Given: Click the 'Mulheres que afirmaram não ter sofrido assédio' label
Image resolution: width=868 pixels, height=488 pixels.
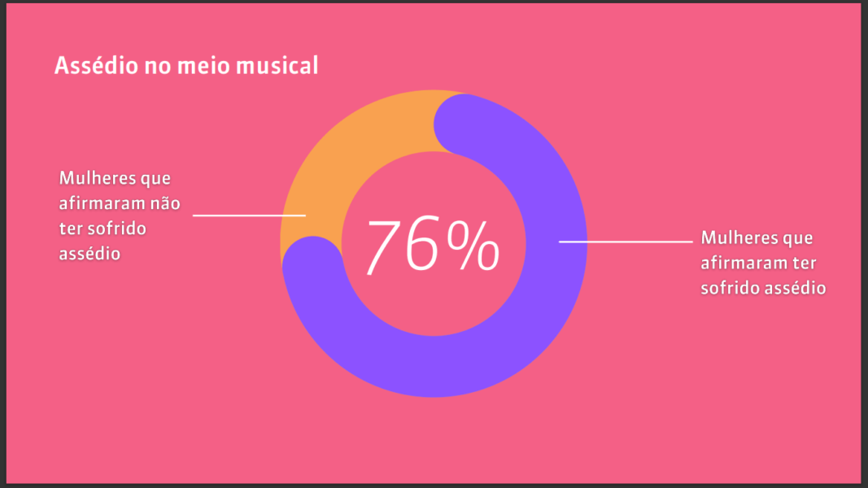Looking at the screenshot, I should pyautogui.click(x=120, y=216).
